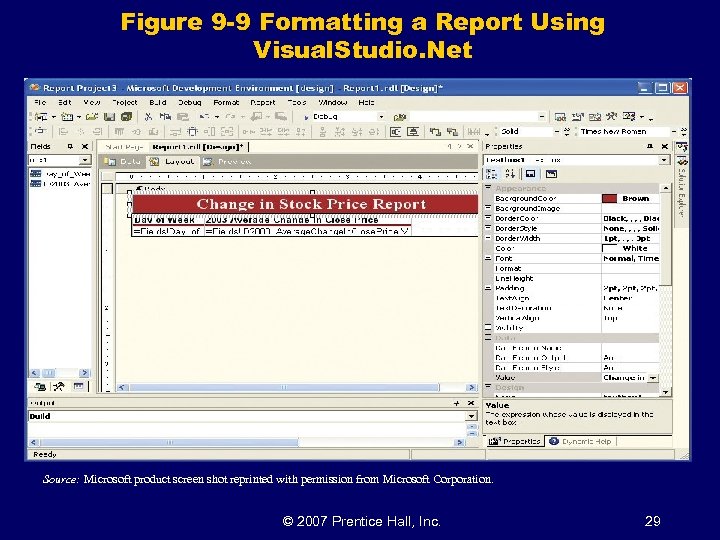Toggle Categorized view in Properties

coord(491,174)
